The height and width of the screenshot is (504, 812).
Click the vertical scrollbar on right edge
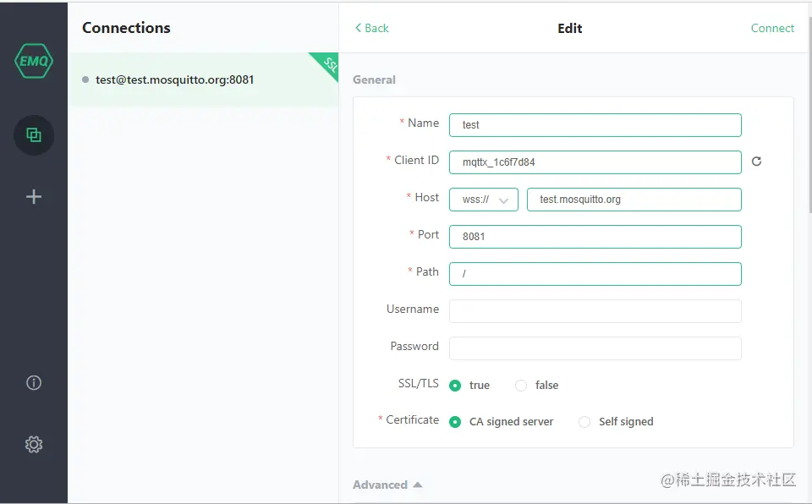tap(810, 114)
